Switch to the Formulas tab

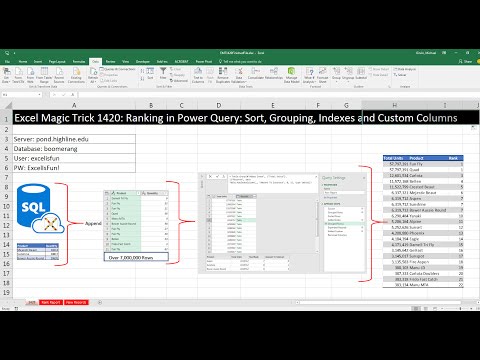pyautogui.click(x=79, y=62)
